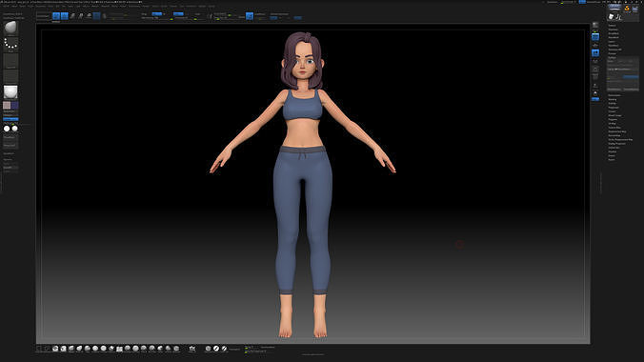Screen dimensions: 644x362
Task: Expand the Vector Displacement Map subpalette
Action: click(x=620, y=140)
